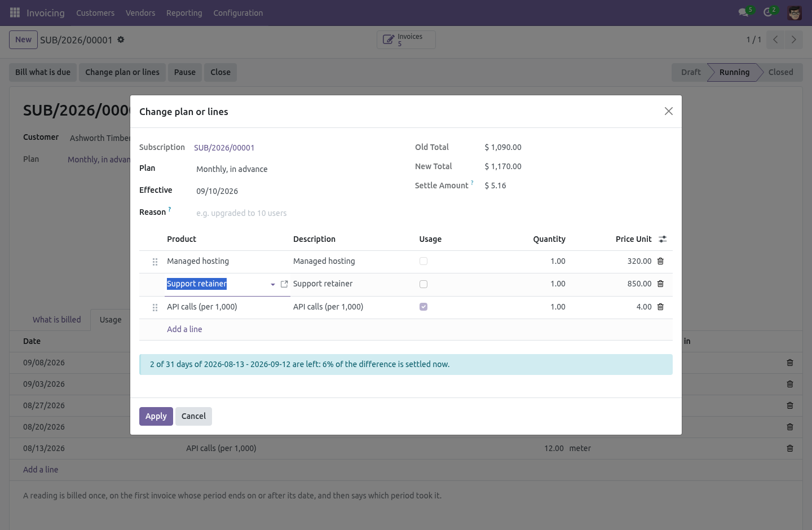
Task: Grab the Managed hosting row handle
Action: (x=155, y=262)
